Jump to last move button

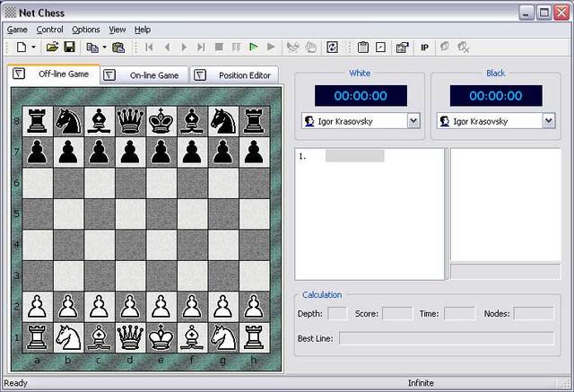[x=201, y=48]
